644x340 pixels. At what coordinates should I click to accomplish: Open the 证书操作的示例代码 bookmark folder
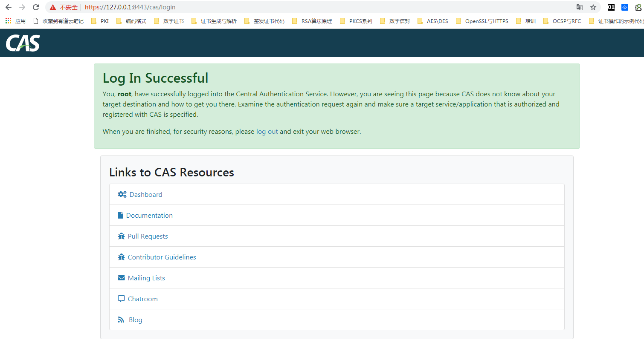point(616,21)
